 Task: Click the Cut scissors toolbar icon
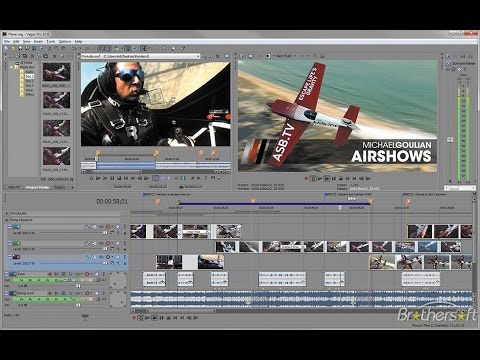pos(50,48)
